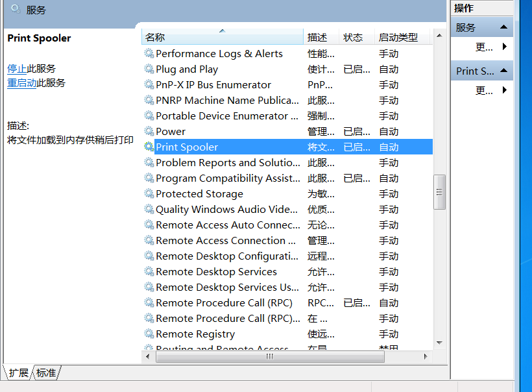The width and height of the screenshot is (532, 392).
Task: Click the icon of Remote Procedure Call (RPC) with 自动 startup
Action: pos(149,302)
